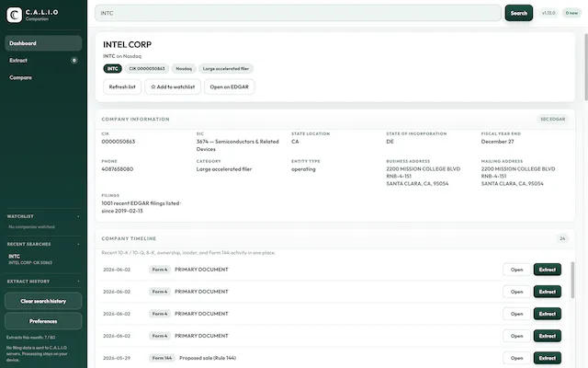
Task: Click the Company Timeline list scrollbar
Action: coord(572,280)
